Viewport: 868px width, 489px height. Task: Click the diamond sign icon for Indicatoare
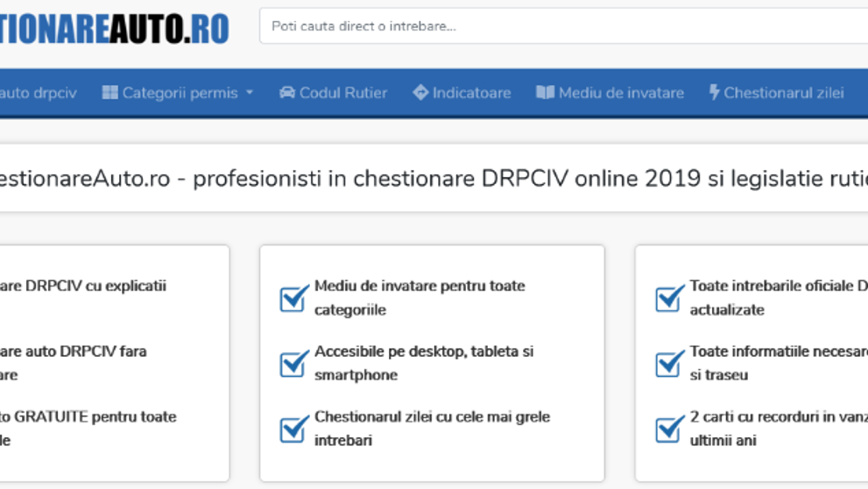tap(420, 93)
